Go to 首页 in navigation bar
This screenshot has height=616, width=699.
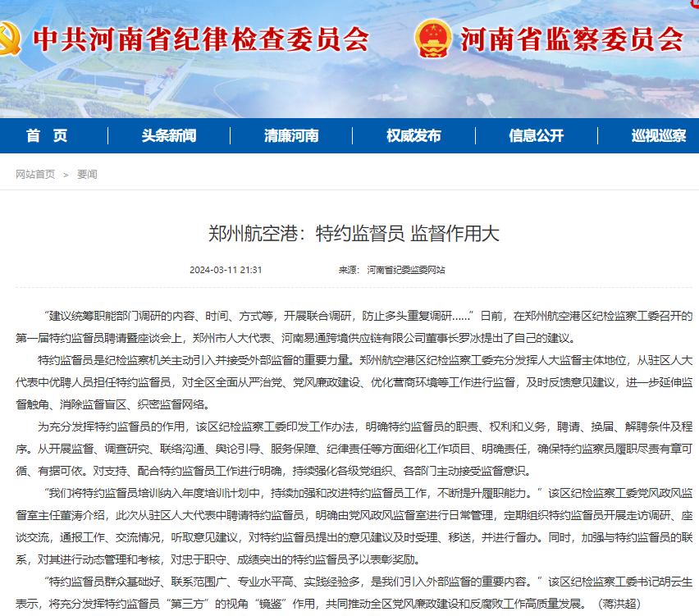click(47, 136)
